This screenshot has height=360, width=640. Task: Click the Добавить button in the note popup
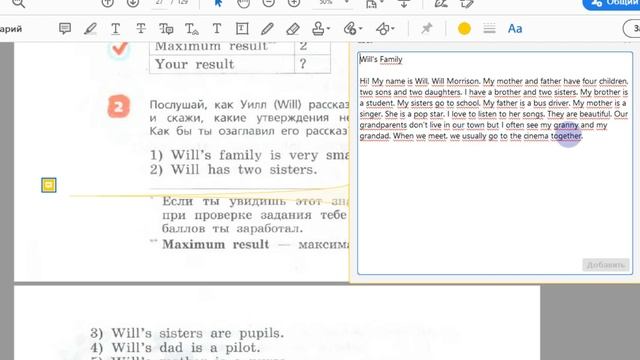606,265
